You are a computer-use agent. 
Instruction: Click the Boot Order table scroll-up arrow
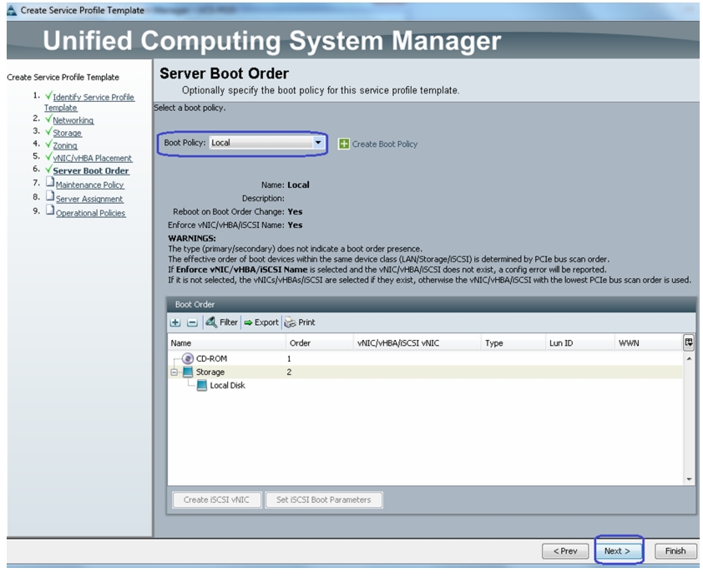pos(689,358)
